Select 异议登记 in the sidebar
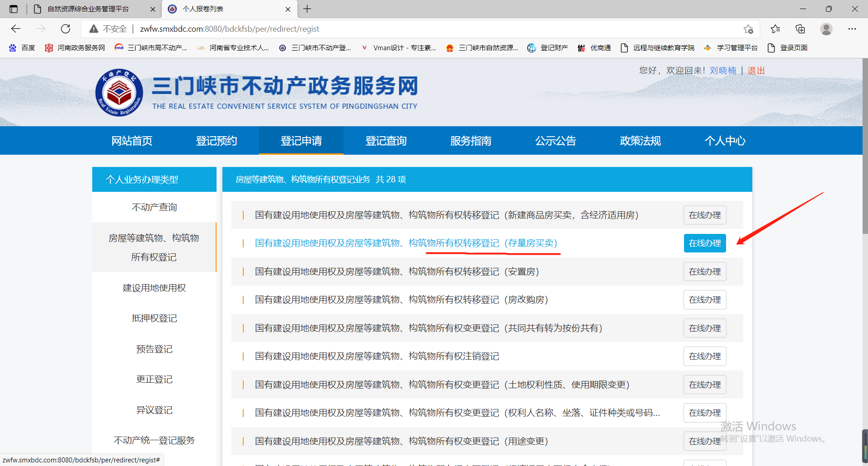This screenshot has height=466, width=868. tap(154, 410)
